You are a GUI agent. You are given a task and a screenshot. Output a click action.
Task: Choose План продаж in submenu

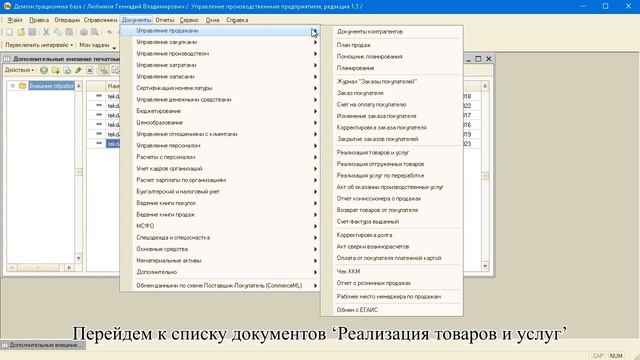pyautogui.click(x=353, y=45)
